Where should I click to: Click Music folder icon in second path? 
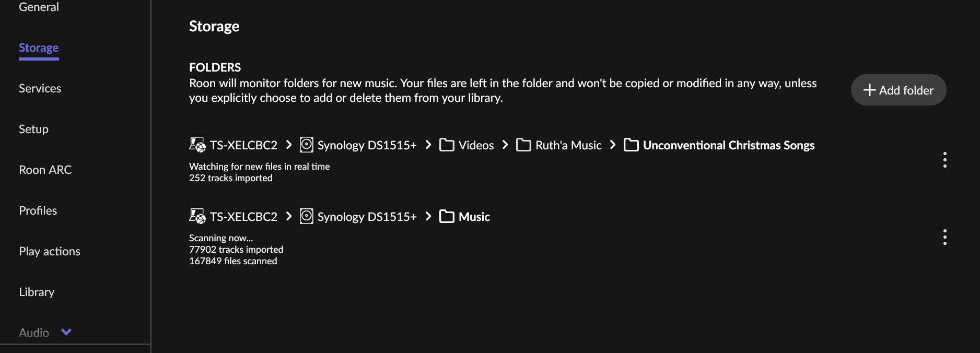pos(447,216)
